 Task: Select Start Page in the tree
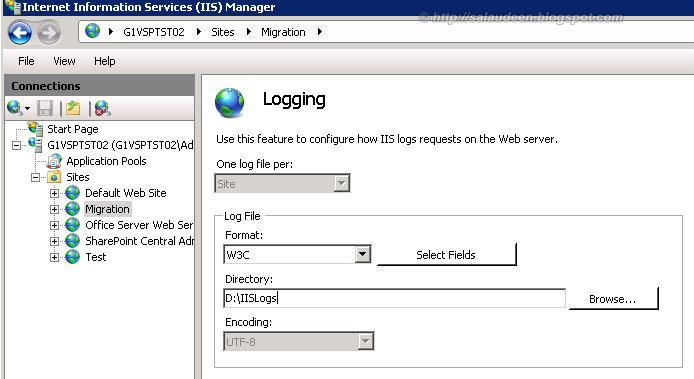click(73, 129)
